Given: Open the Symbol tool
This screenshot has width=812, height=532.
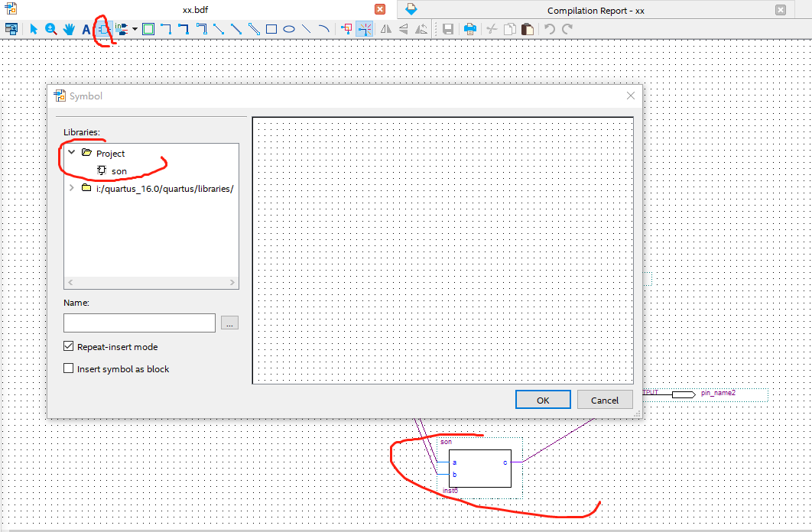Looking at the screenshot, I should 102,28.
